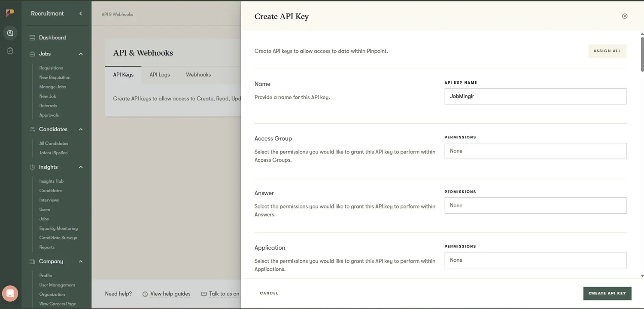This screenshot has height=309, width=644.
Task: Click the Insights clock icon in sidebar
Action: (x=32, y=167)
